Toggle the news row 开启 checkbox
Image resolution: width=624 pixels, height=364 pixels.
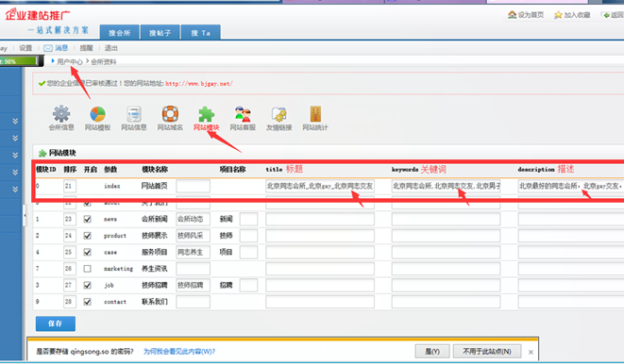coord(87,219)
